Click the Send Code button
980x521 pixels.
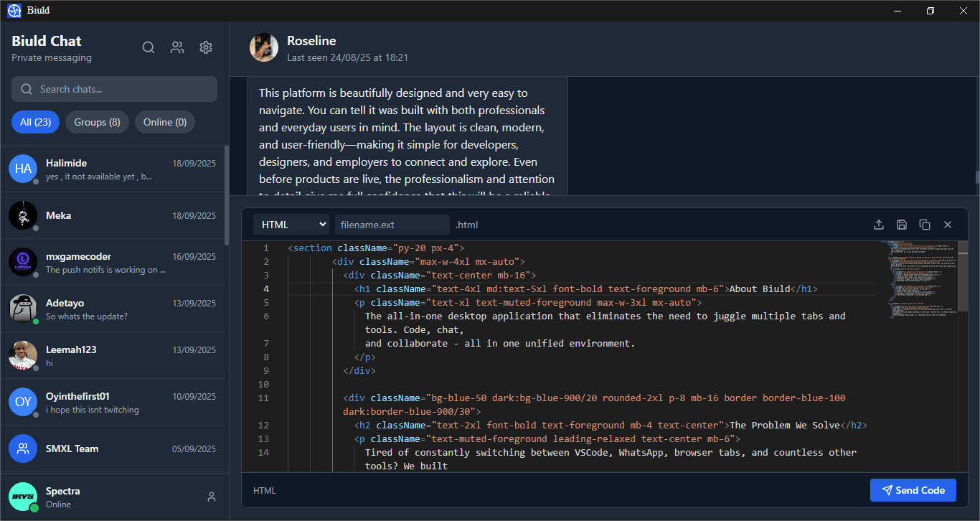click(x=913, y=490)
